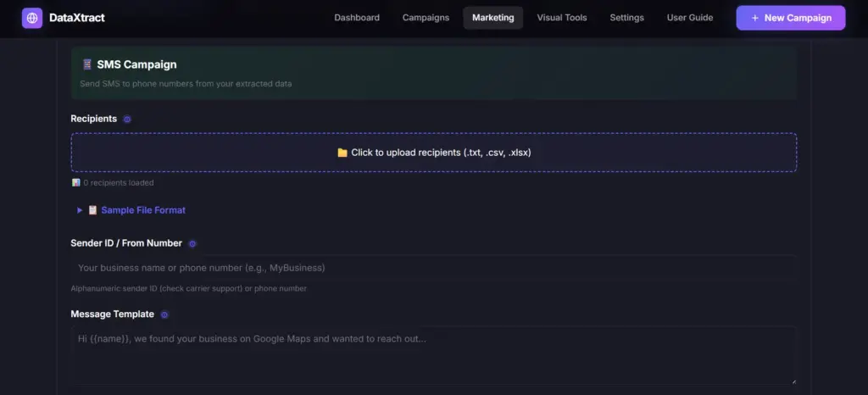Click the 'Sender ID / From Number' label

[x=126, y=243]
